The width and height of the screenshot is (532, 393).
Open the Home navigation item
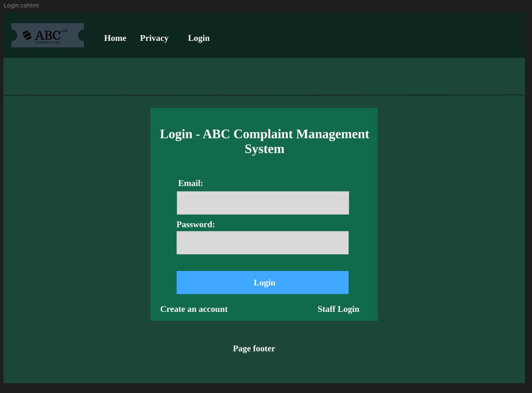tap(115, 38)
